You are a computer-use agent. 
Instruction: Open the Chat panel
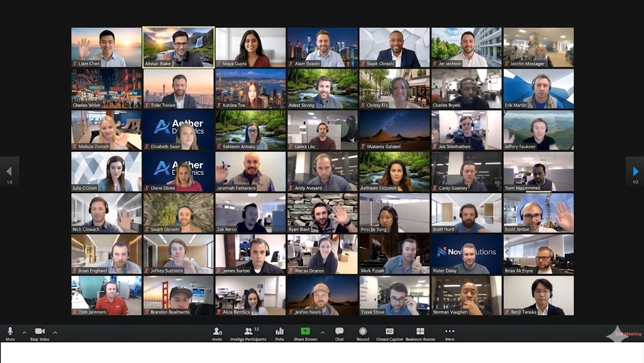pos(339,332)
